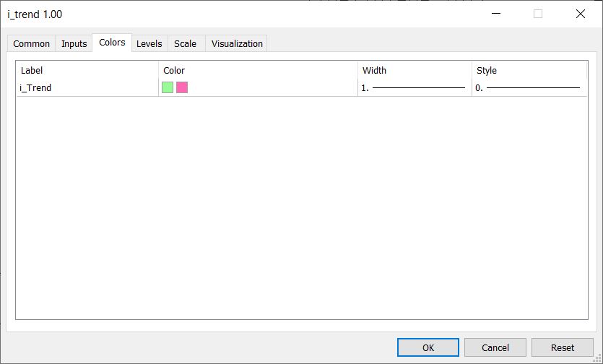Pick the pink color swatch

click(182, 87)
